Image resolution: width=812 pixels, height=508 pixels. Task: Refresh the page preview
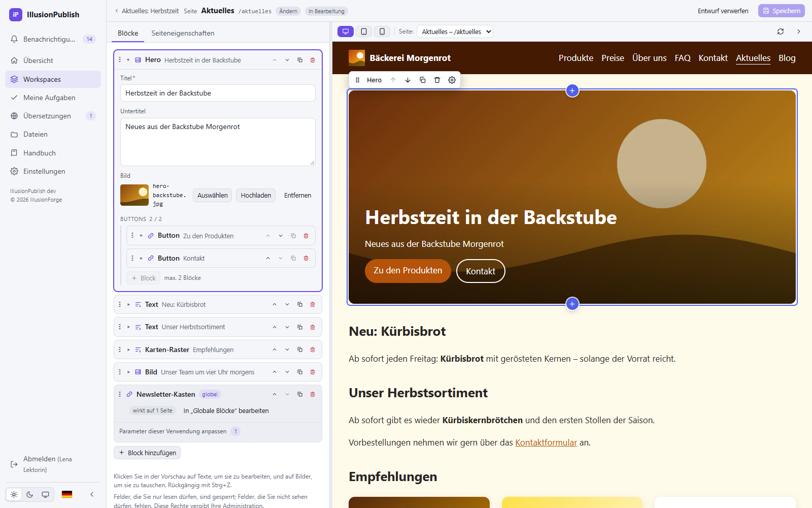coord(781,31)
